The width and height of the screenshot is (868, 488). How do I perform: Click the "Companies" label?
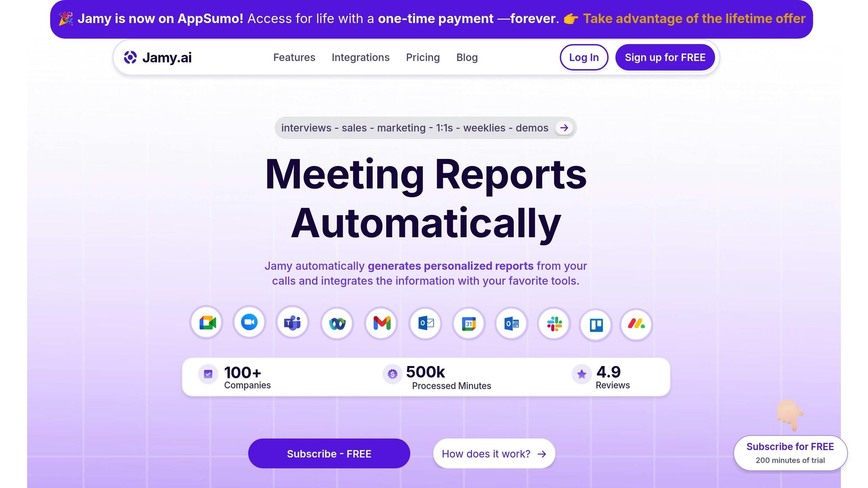pyautogui.click(x=248, y=385)
